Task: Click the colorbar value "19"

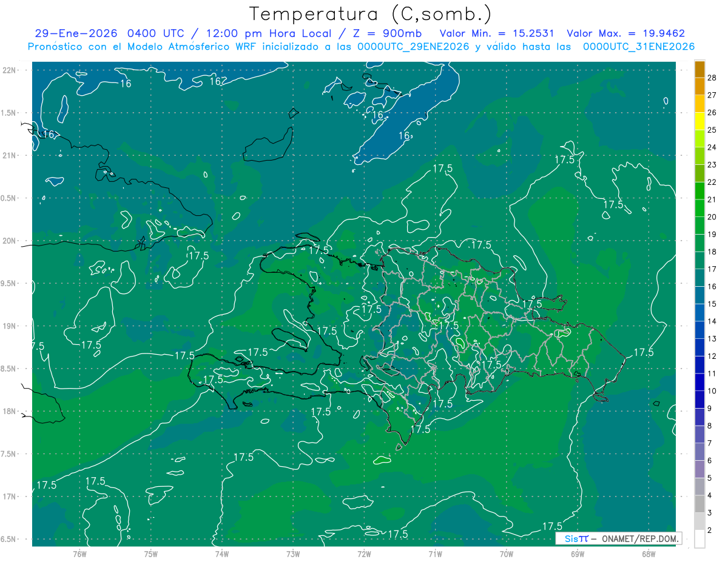Action: (712, 234)
